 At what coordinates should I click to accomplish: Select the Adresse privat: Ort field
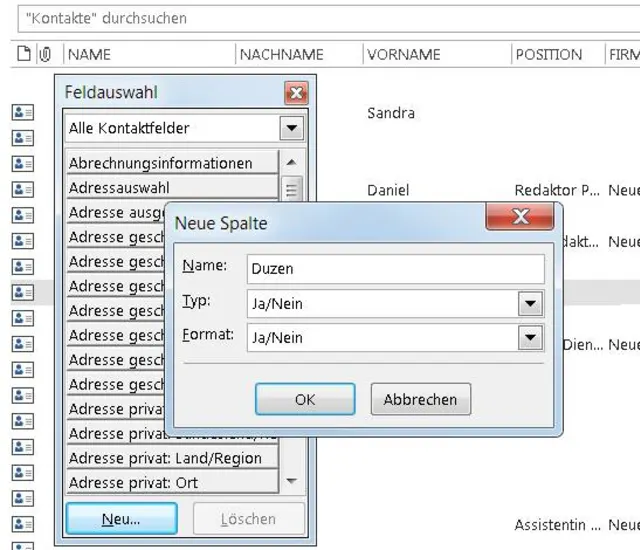[172, 482]
